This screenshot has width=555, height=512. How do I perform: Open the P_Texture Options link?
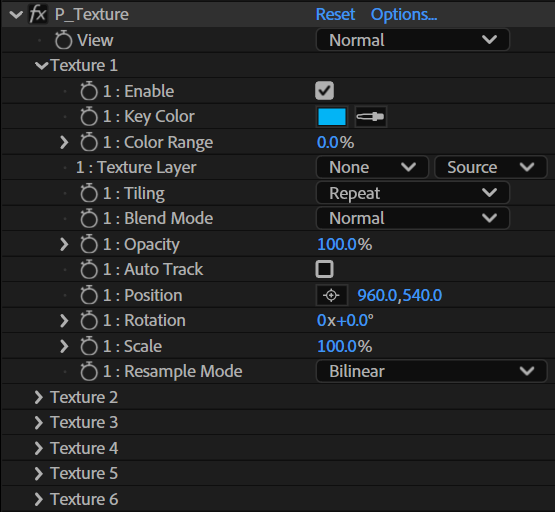[x=404, y=15]
